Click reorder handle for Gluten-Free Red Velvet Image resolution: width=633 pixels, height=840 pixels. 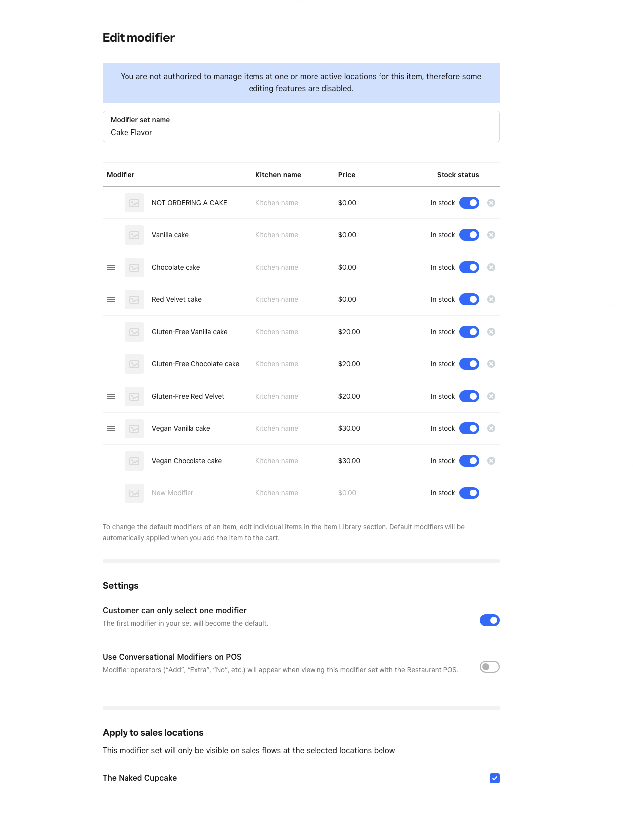[111, 396]
